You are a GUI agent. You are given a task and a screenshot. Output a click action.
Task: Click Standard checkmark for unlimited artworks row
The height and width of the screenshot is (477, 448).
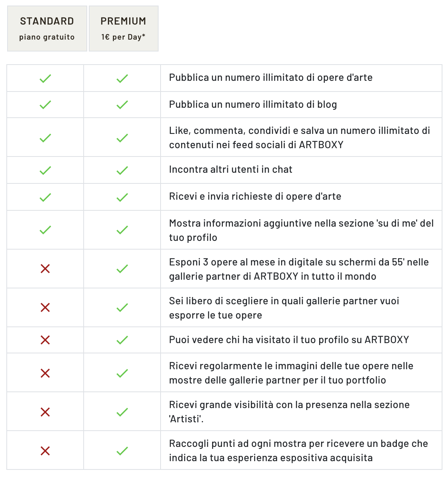coord(46,78)
